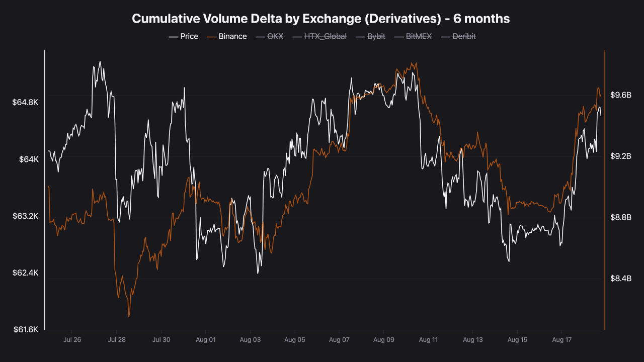Select the $64K price axis label
Viewport: 644px width, 362px height.
tap(29, 159)
